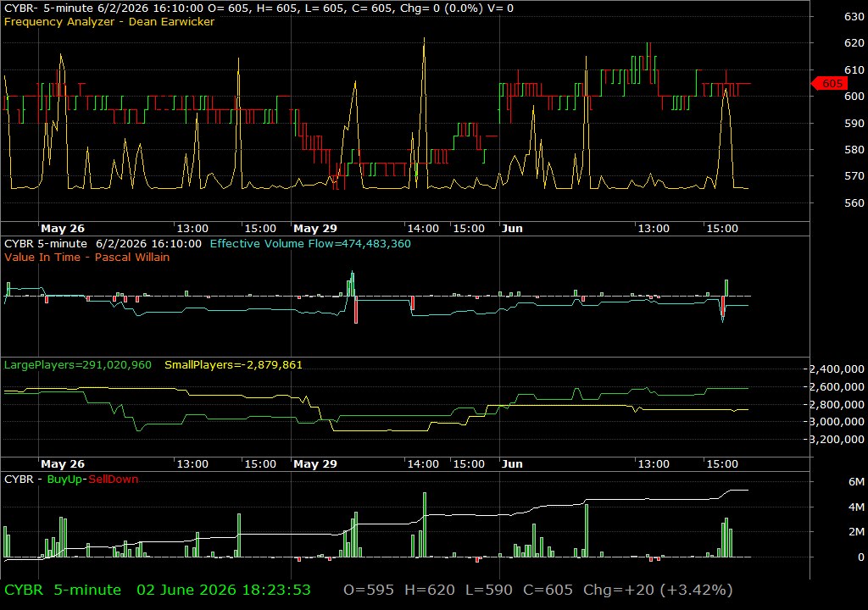Click the 2M volume axis label
Image resolution: width=868 pixels, height=610 pixels.
point(856,532)
